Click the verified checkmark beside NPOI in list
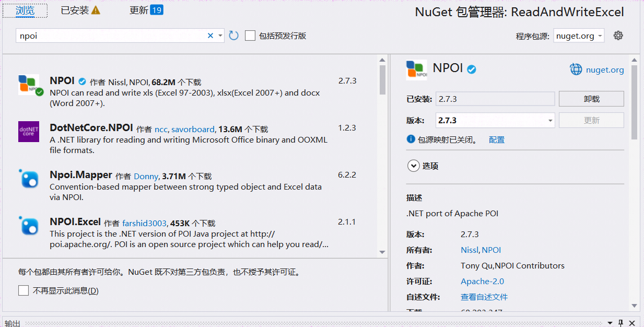644x327 pixels. (x=82, y=81)
